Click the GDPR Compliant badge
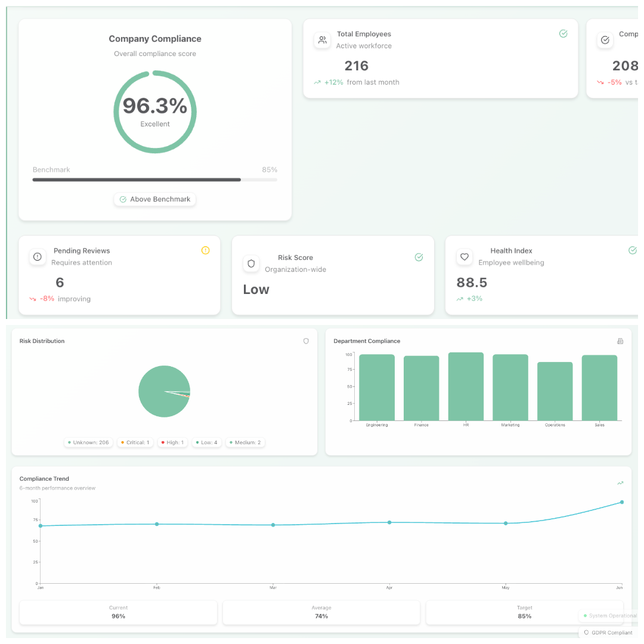This screenshot has height=644, width=644. (608, 633)
